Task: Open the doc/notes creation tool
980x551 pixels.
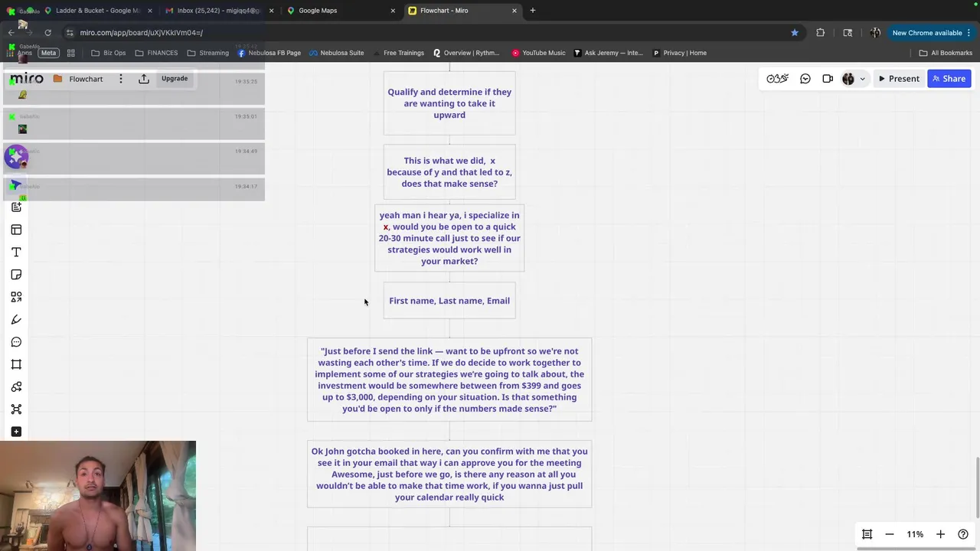Action: 16,207
